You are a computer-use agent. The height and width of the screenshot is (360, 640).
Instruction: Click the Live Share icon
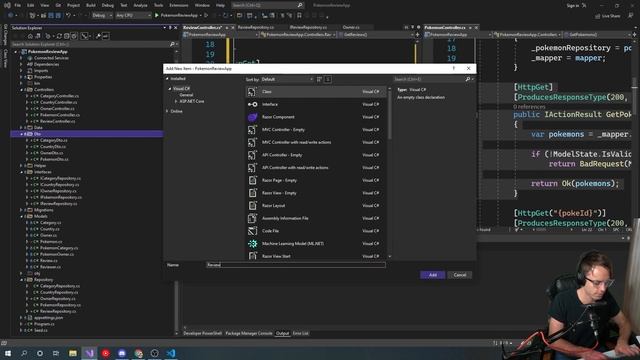(598, 16)
